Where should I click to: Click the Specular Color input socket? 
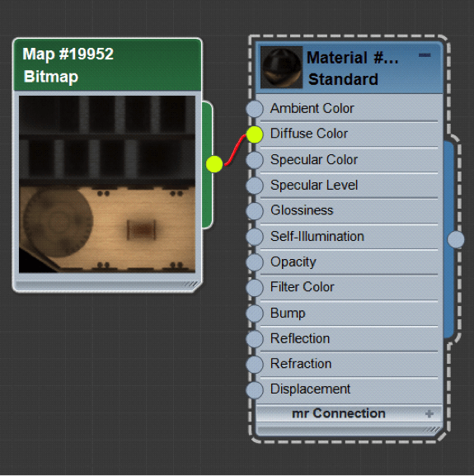tap(255, 160)
